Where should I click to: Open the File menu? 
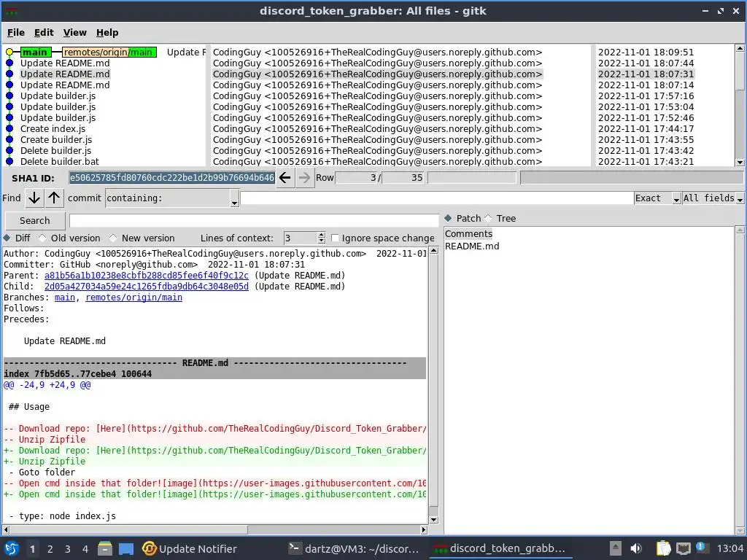click(16, 33)
